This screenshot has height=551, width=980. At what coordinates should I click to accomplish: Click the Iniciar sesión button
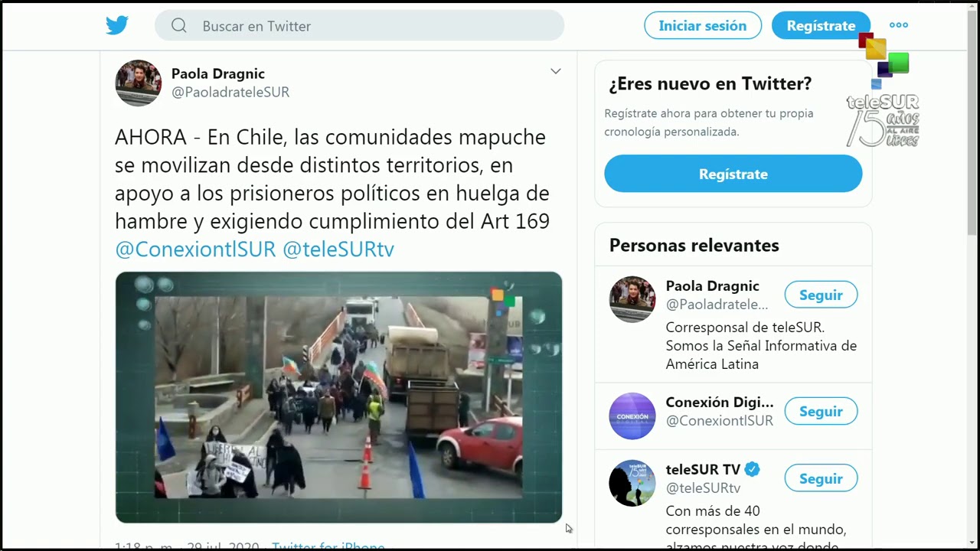(x=703, y=25)
